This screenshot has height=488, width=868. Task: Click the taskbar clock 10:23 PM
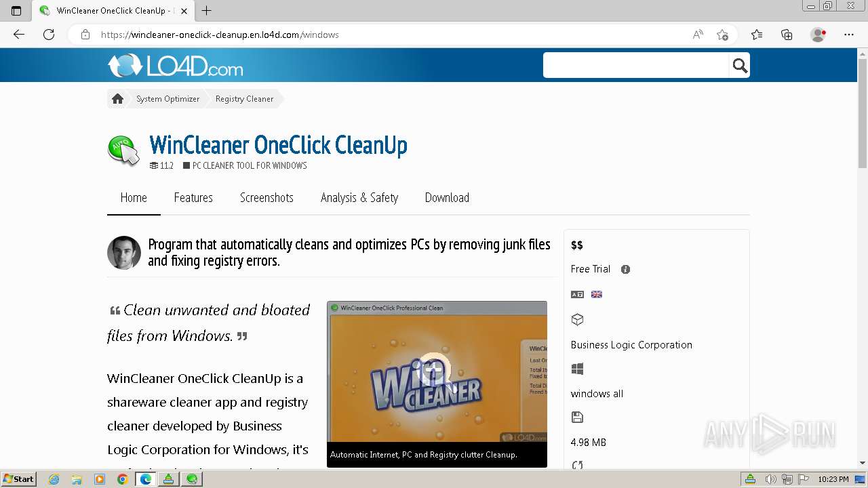[x=833, y=479]
